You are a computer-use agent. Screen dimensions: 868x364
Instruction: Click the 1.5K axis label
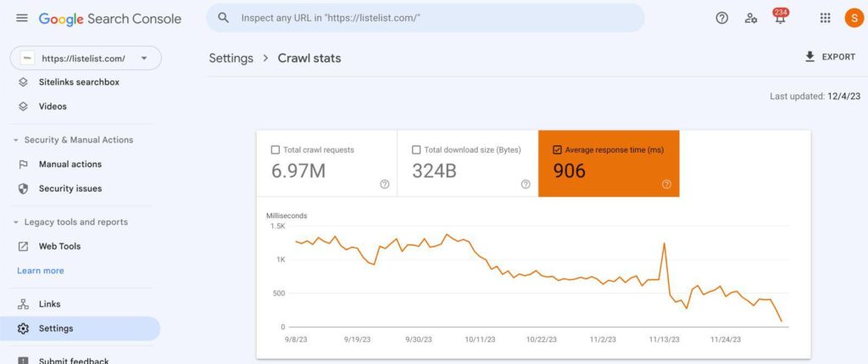point(278,226)
